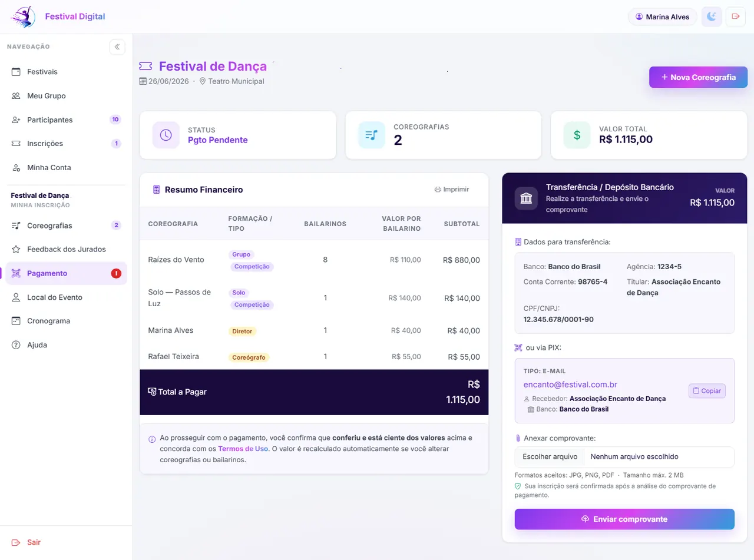754x560 pixels.
Task: Click the Participantes count badge 10
Action: coord(115,120)
